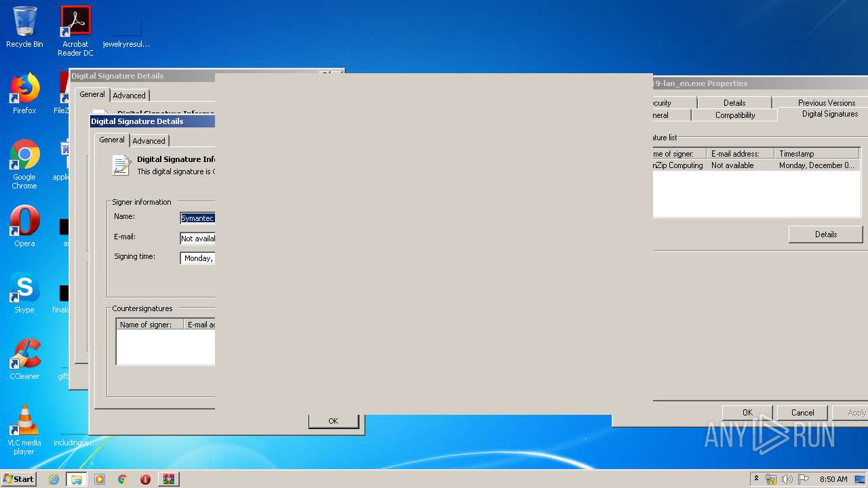The width and height of the screenshot is (868, 488).
Task: Launch VLC media player shortcut
Action: (24, 430)
